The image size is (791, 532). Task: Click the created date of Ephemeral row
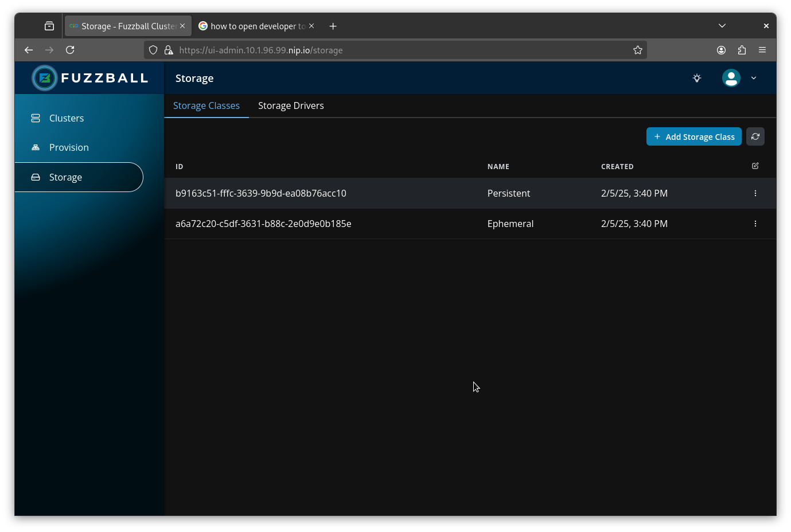tap(634, 224)
